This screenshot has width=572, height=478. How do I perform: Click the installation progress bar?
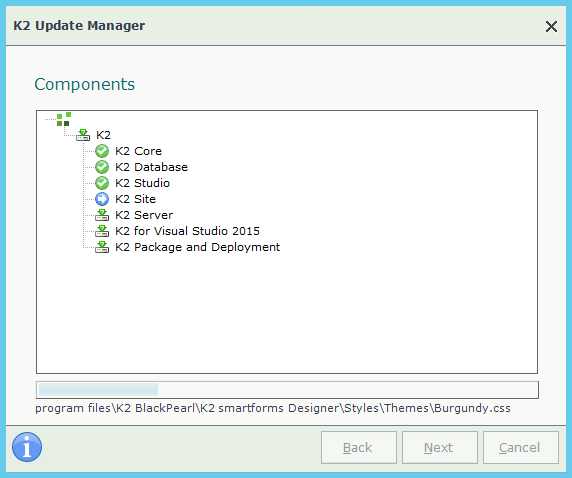(x=287, y=390)
